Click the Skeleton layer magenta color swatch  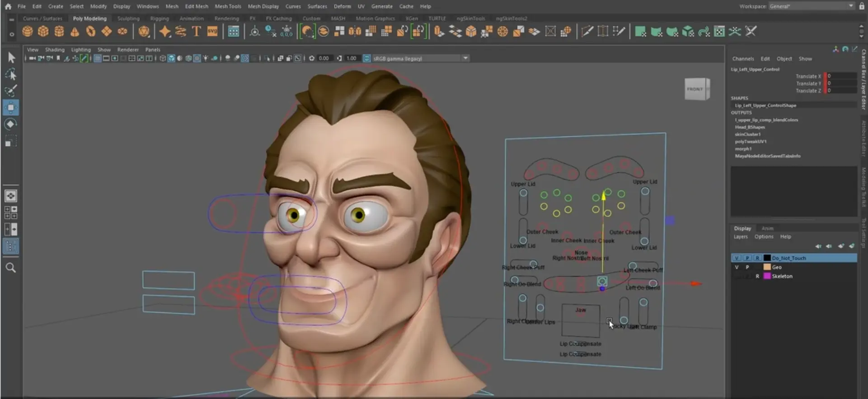(767, 276)
